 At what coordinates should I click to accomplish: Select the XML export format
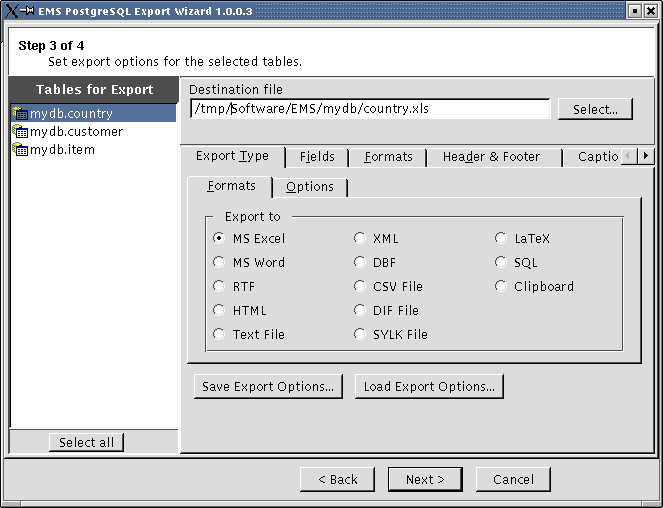(x=359, y=238)
